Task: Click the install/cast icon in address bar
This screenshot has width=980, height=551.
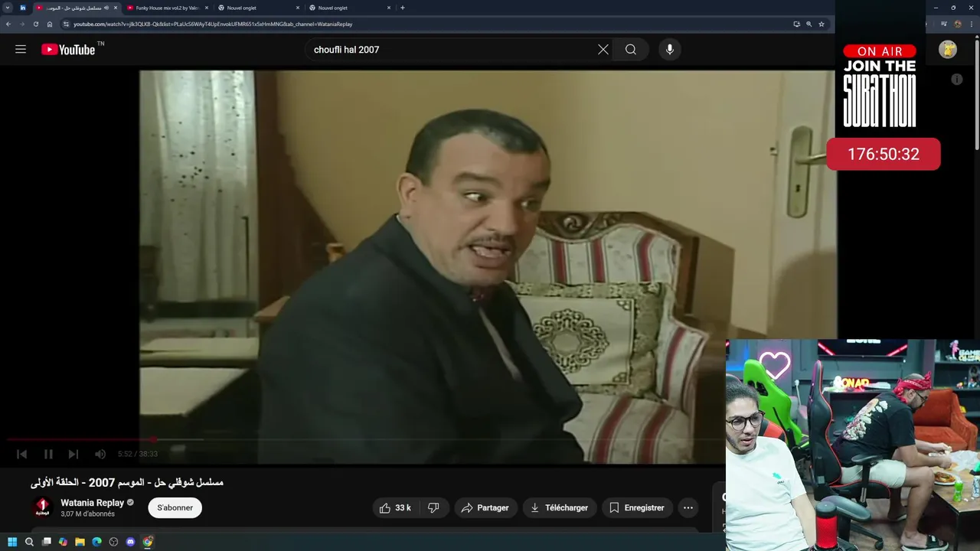Action: (x=797, y=24)
